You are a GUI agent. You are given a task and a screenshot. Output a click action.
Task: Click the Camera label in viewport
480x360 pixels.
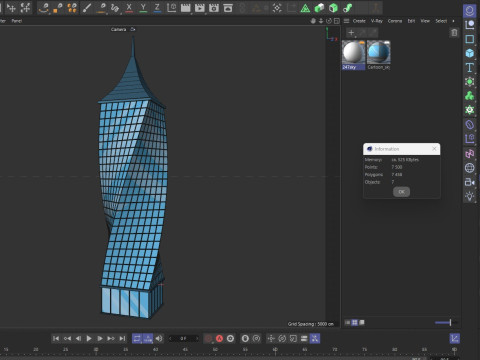coord(119,29)
